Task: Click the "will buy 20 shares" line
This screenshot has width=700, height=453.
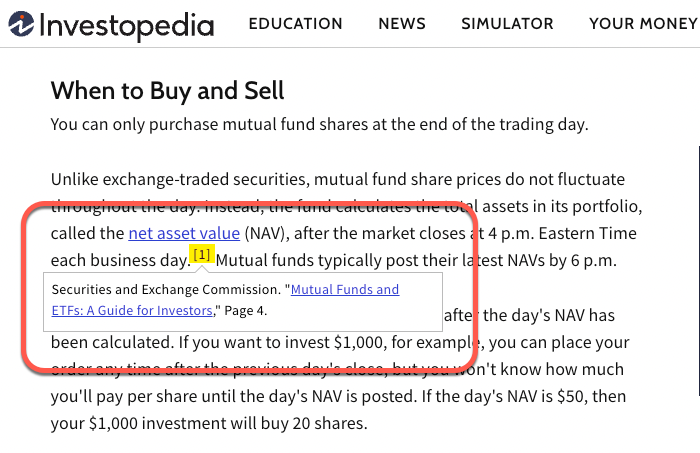Action: pos(209,424)
